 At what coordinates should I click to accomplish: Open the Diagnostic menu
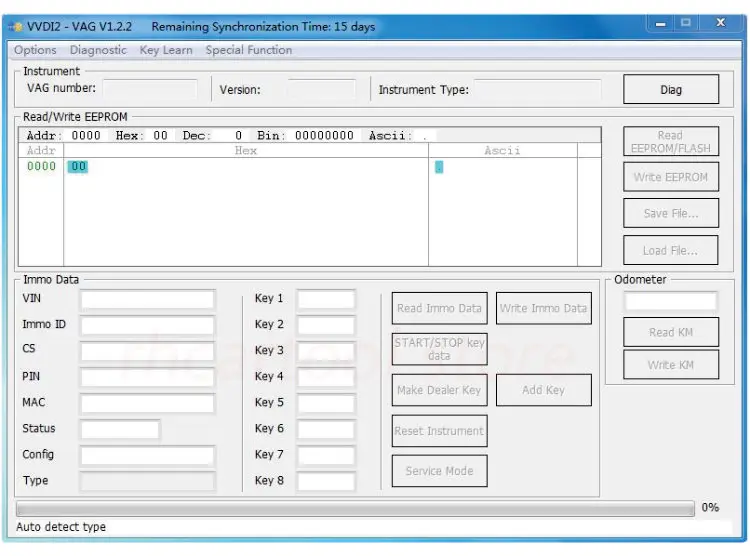[x=98, y=50]
